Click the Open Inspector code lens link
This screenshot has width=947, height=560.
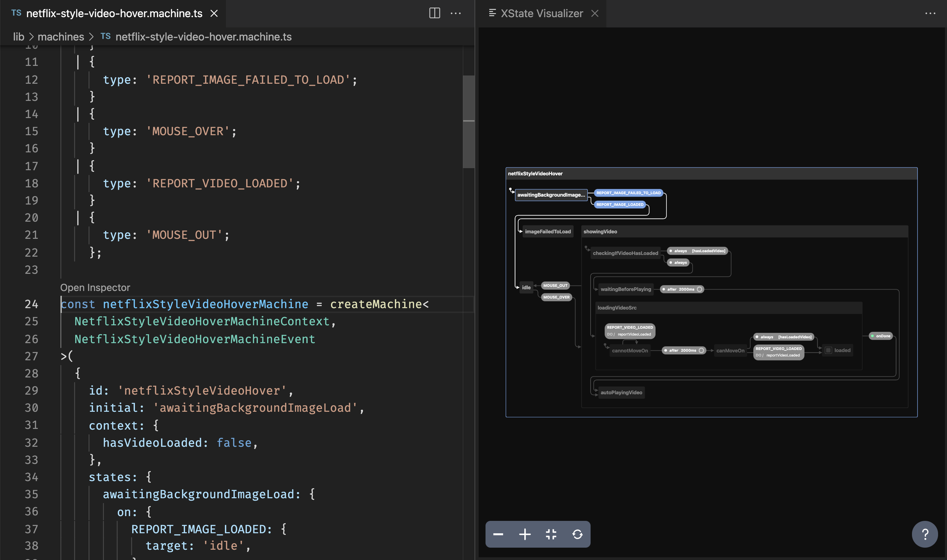coord(95,288)
